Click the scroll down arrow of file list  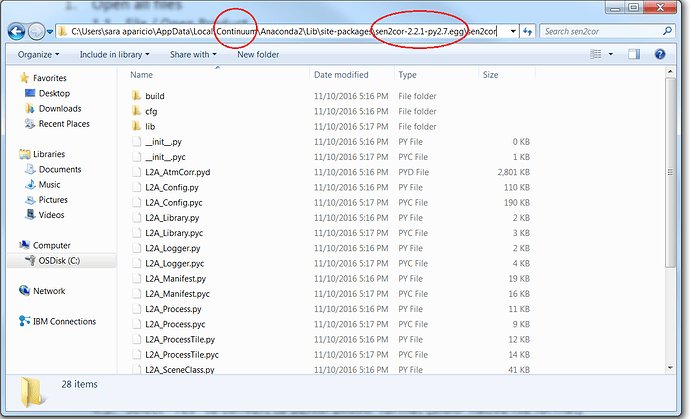[x=670, y=368]
